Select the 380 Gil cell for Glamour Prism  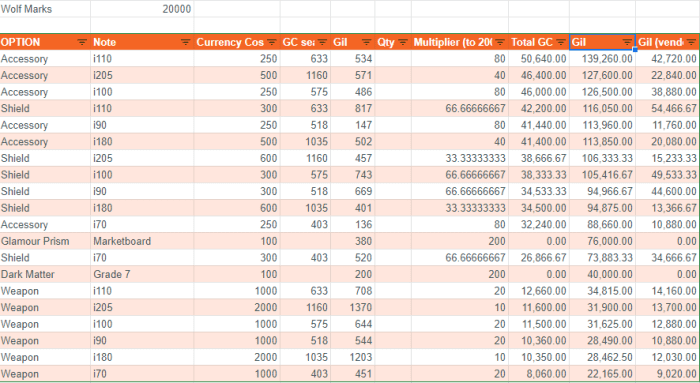[x=352, y=241]
